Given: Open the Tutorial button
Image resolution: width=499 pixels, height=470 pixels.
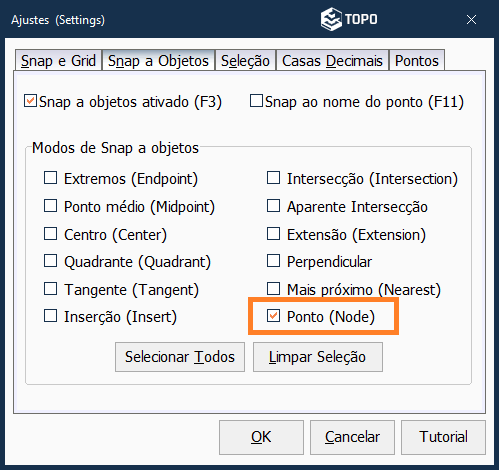Looking at the screenshot, I should coord(443,437).
